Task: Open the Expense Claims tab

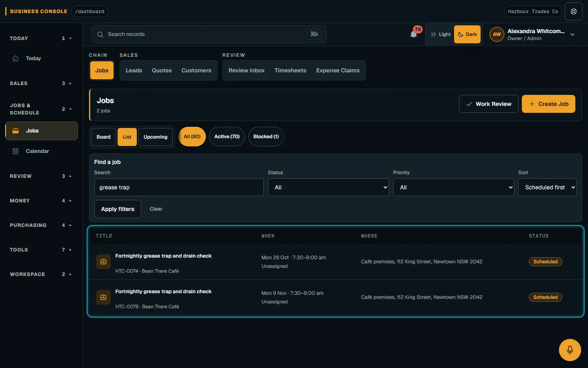Action: point(338,70)
